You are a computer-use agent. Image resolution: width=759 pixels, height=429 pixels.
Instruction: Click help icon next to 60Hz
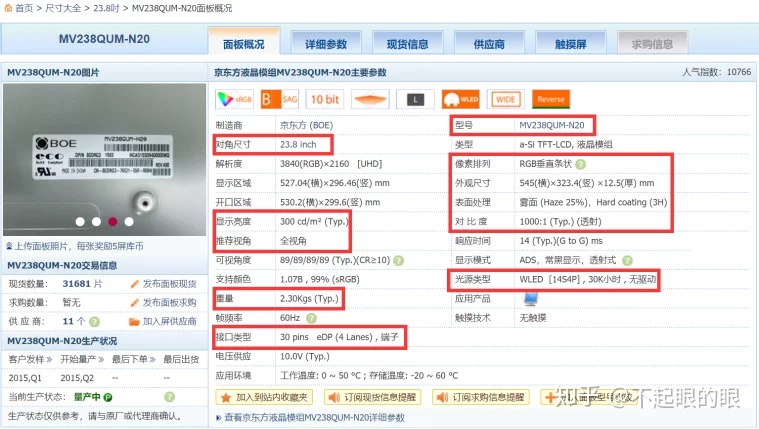[x=311, y=318]
